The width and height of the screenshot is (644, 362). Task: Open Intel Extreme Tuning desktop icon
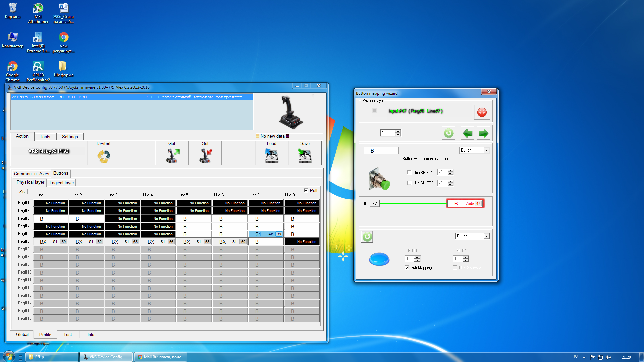(x=38, y=43)
